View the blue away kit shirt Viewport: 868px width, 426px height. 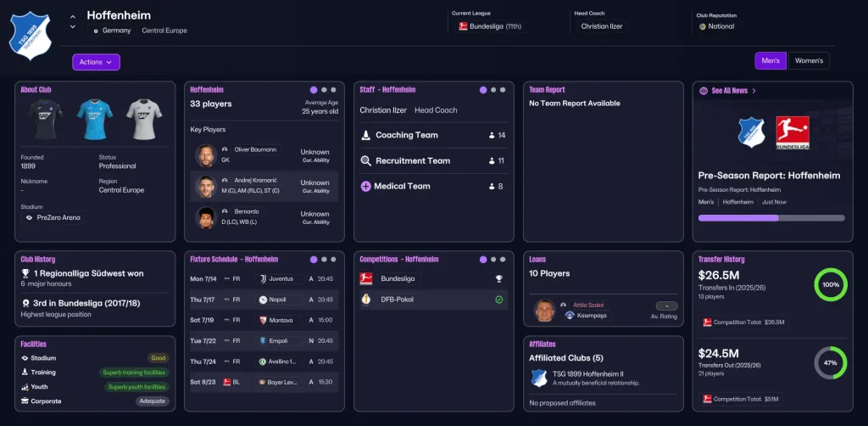(x=95, y=119)
